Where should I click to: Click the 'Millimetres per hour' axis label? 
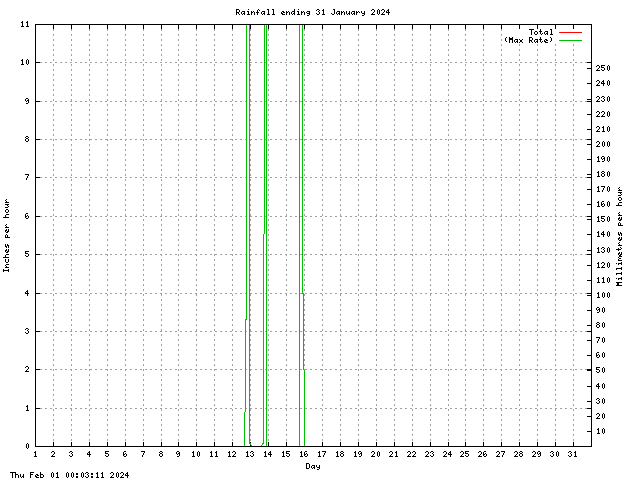tap(620, 236)
